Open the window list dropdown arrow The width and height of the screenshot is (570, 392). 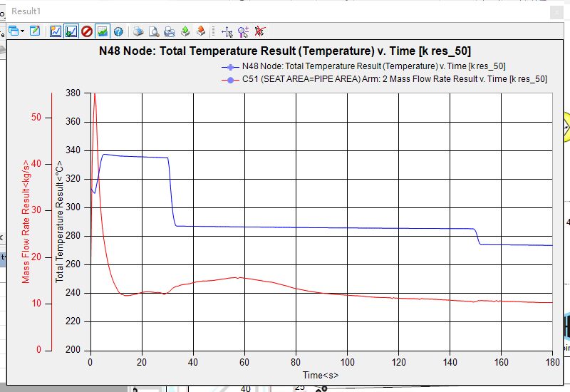point(23,31)
